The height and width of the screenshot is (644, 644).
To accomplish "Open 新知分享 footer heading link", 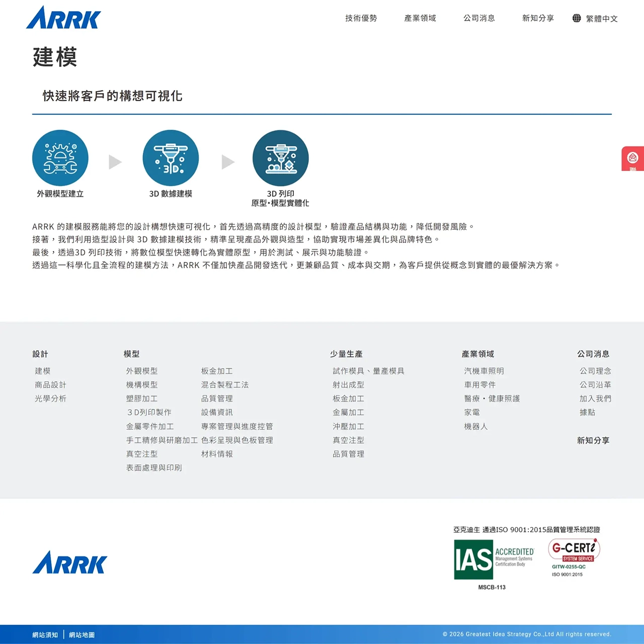I will (593, 441).
